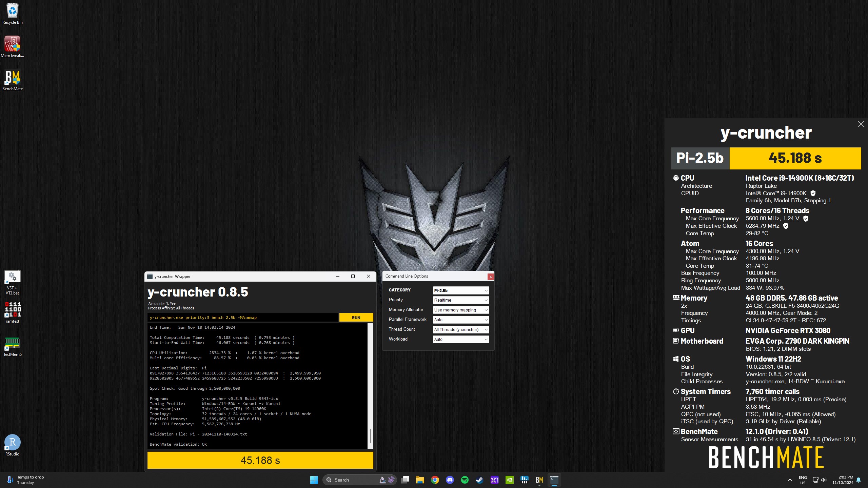Open File Explorer from the taskbar
Image resolution: width=868 pixels, height=488 pixels.
pyautogui.click(x=420, y=480)
